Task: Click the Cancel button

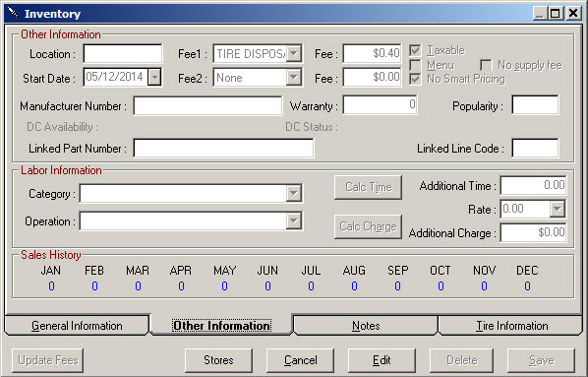Action: point(300,360)
